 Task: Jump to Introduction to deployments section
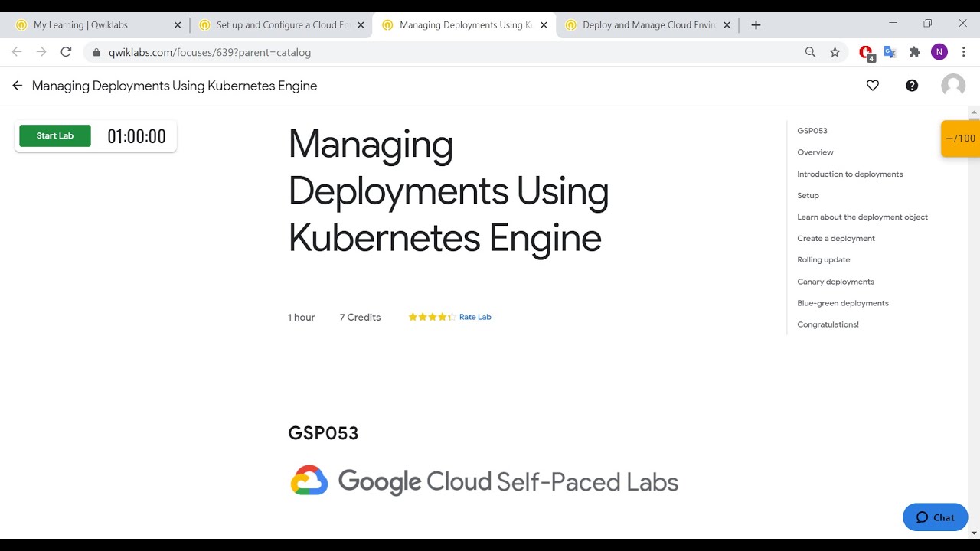coord(850,174)
